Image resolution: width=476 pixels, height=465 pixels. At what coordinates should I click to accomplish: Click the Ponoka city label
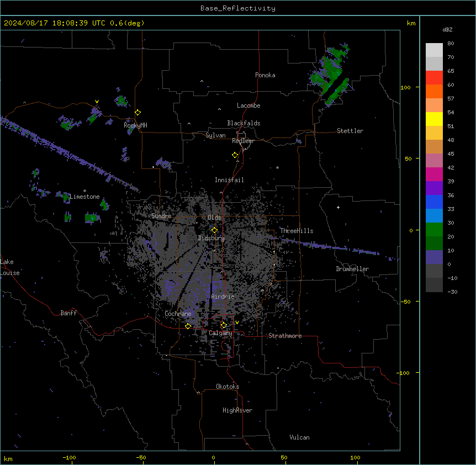(x=265, y=75)
